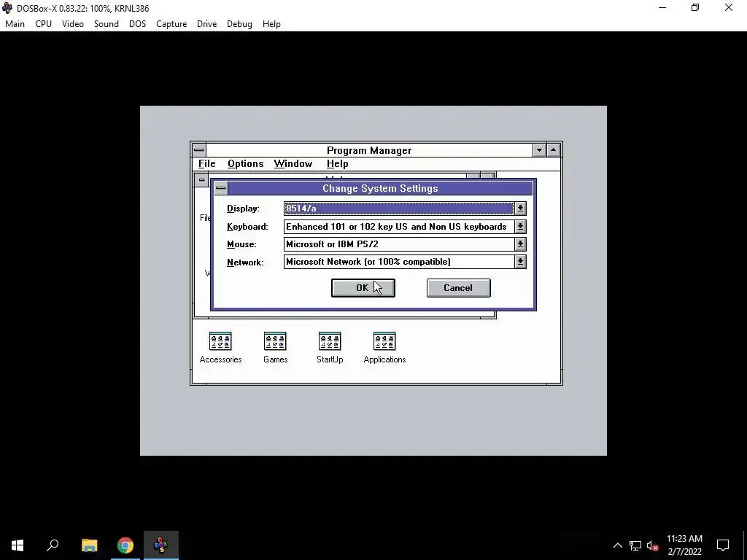Open File Explorer from the taskbar

pyautogui.click(x=90, y=545)
